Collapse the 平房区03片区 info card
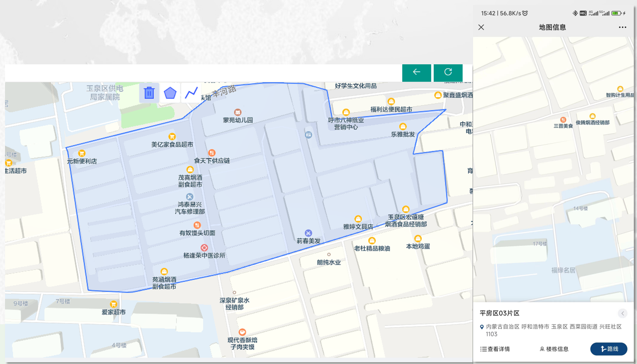Image resolution: width=637 pixels, height=364 pixels. [x=622, y=313]
